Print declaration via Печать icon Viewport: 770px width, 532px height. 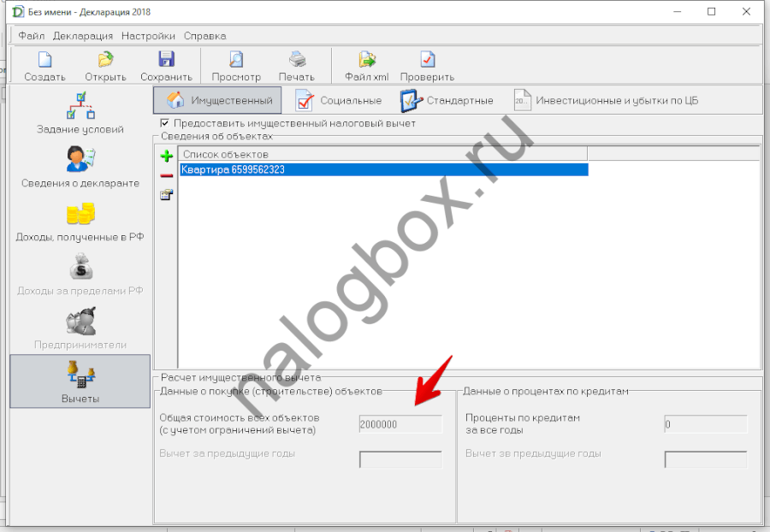click(x=296, y=61)
